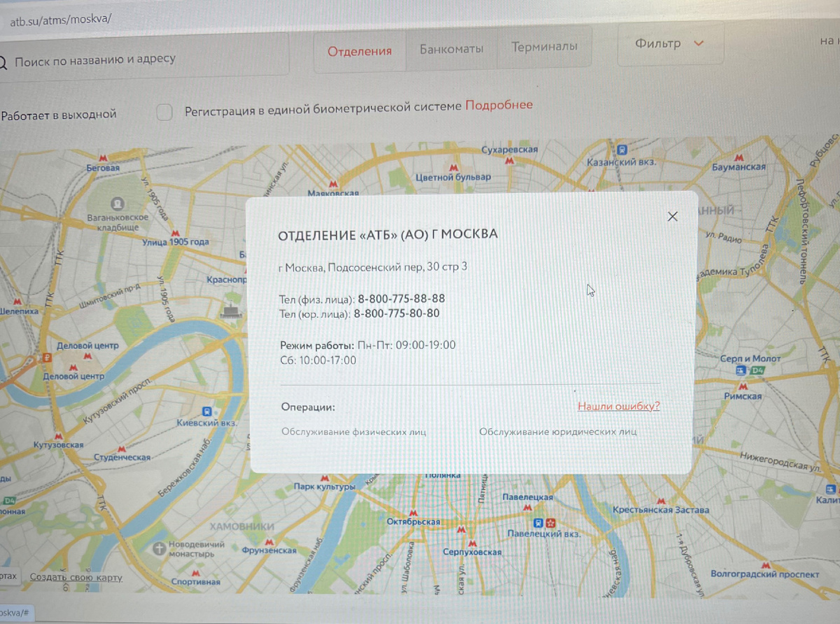Image resolution: width=840 pixels, height=624 pixels.
Task: Click the D4 line badge near Серп и Молот
Action: pos(757,371)
